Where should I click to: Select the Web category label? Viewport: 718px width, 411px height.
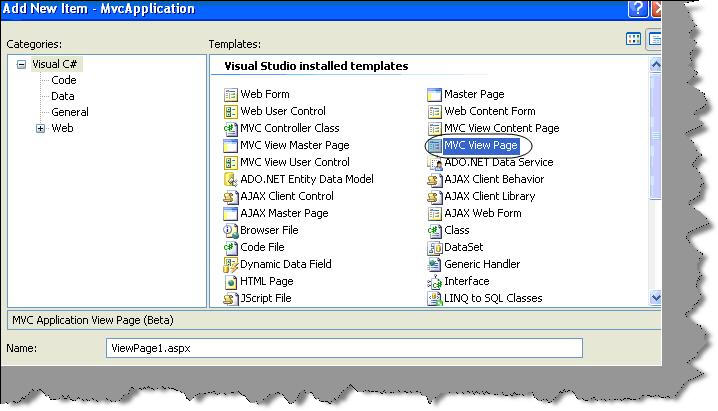(62, 128)
